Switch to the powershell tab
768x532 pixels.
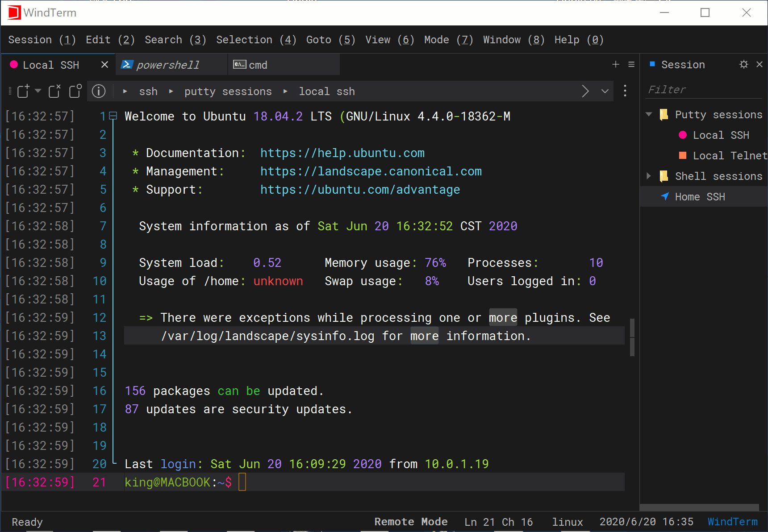[x=172, y=65]
